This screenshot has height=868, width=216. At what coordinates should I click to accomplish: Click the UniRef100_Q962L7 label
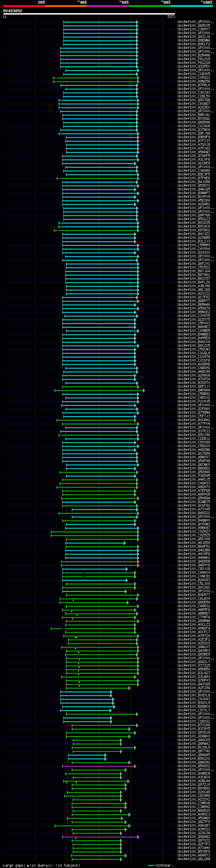[x=194, y=662]
